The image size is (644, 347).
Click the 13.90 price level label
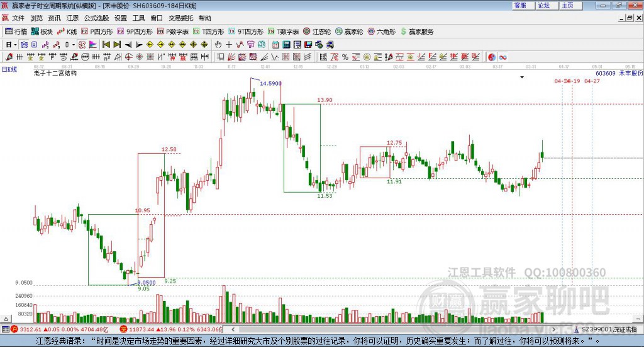[x=325, y=100]
